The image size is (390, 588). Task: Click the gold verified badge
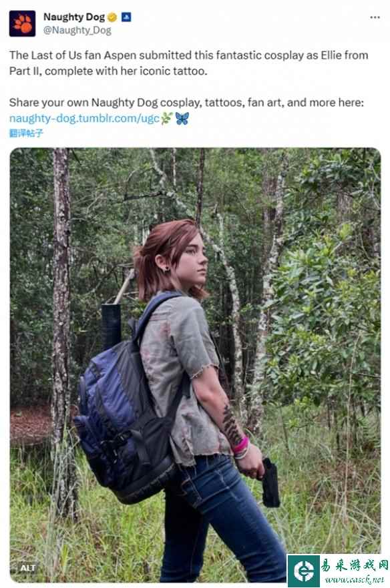pyautogui.click(x=112, y=17)
